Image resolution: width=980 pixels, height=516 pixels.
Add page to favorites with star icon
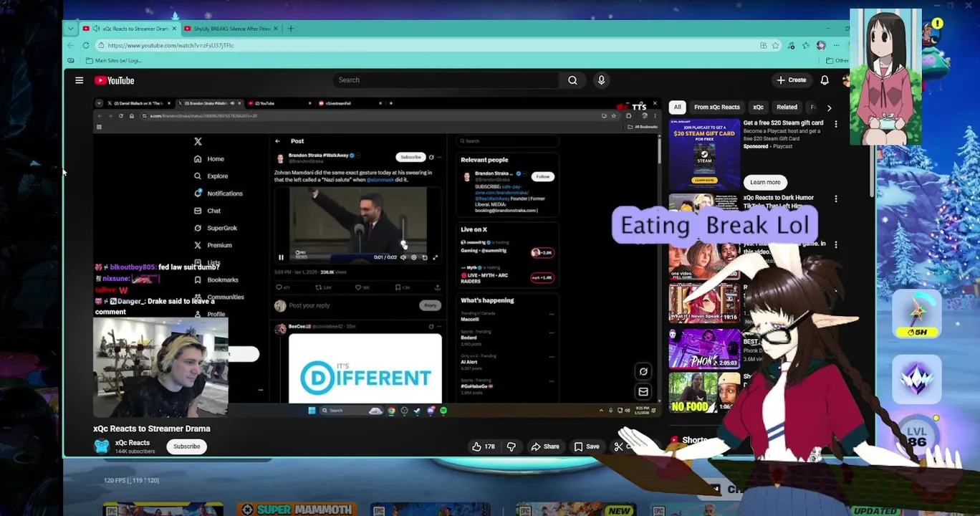click(x=776, y=45)
